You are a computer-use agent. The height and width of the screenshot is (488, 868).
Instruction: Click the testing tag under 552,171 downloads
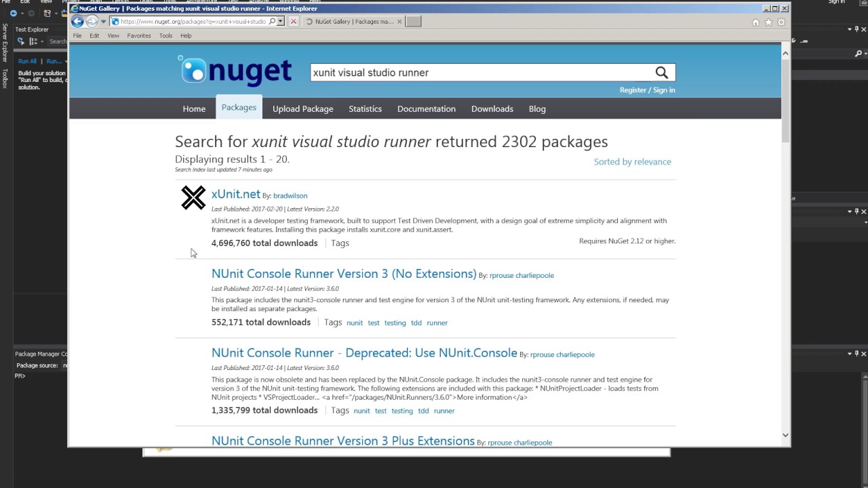tap(395, 323)
